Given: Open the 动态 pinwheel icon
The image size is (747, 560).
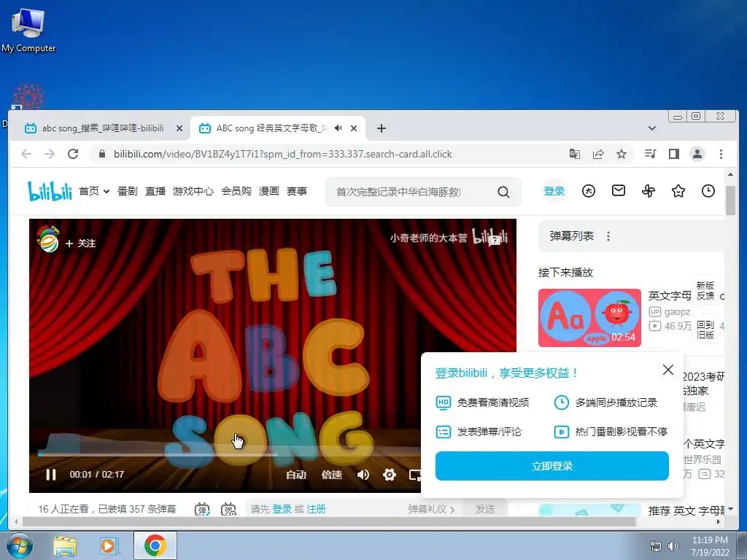Looking at the screenshot, I should (649, 191).
